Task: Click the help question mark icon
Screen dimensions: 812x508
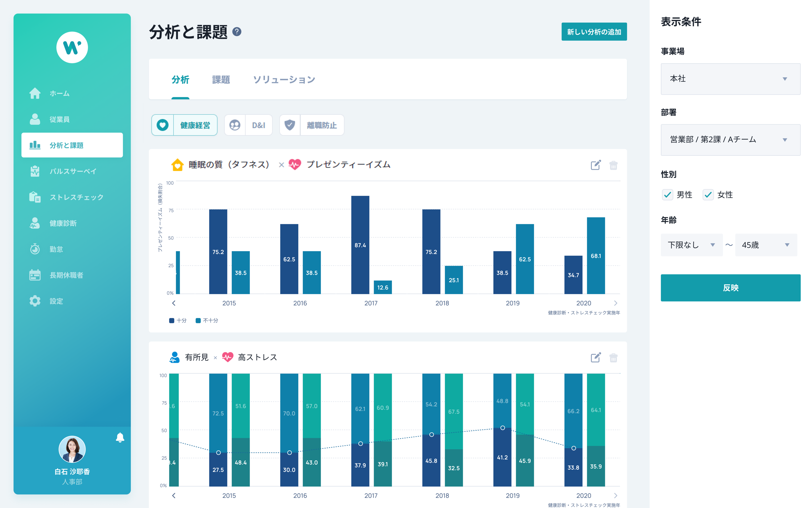Action: pos(237,32)
